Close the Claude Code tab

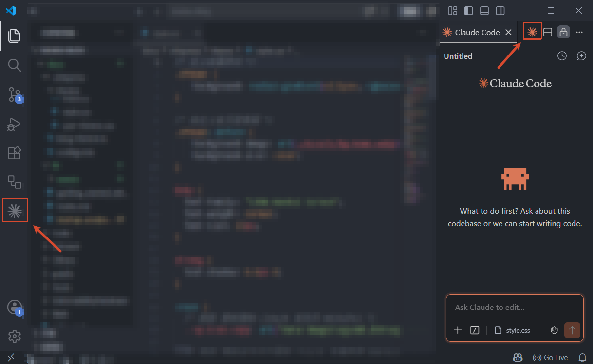click(508, 32)
